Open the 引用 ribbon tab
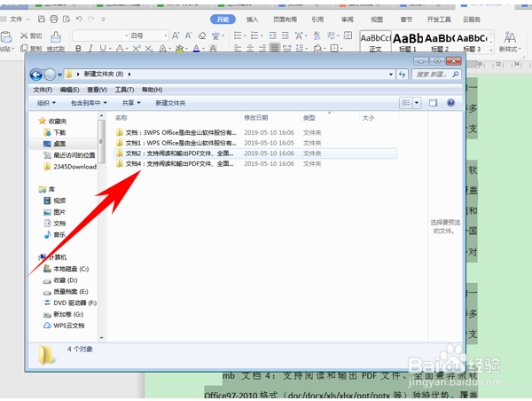This screenshot has height=401, width=532. (317, 20)
